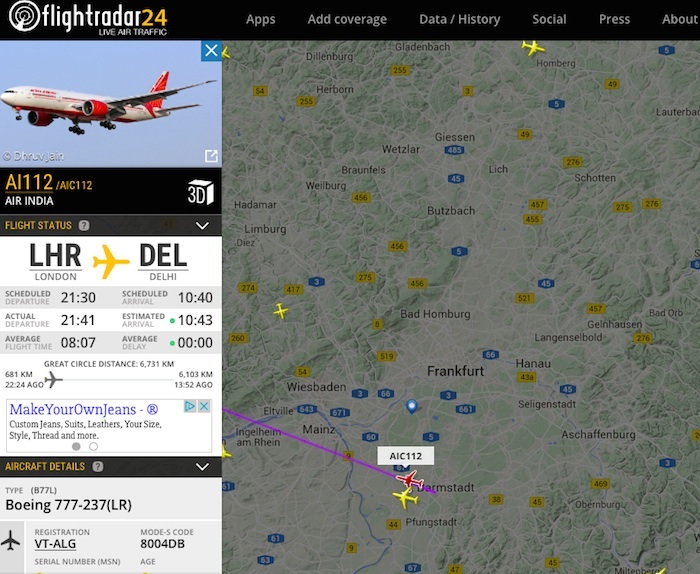Click the VT-ALG registration link

55,544
